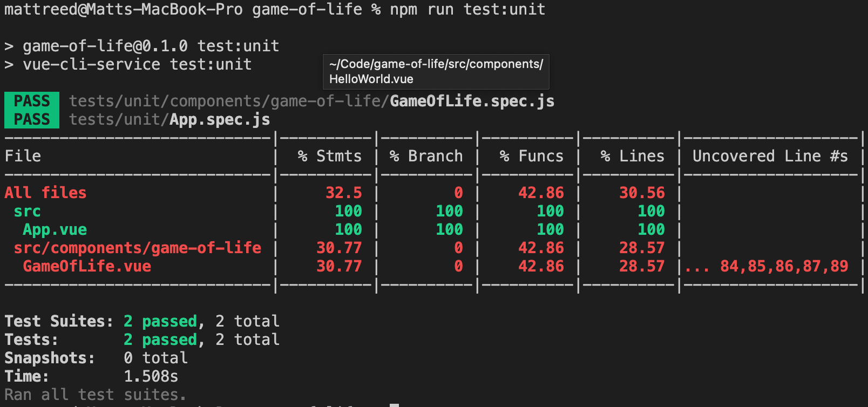The height and width of the screenshot is (407, 868).
Task: Click the 'Uncovered Line #s' column header
Action: coord(770,156)
